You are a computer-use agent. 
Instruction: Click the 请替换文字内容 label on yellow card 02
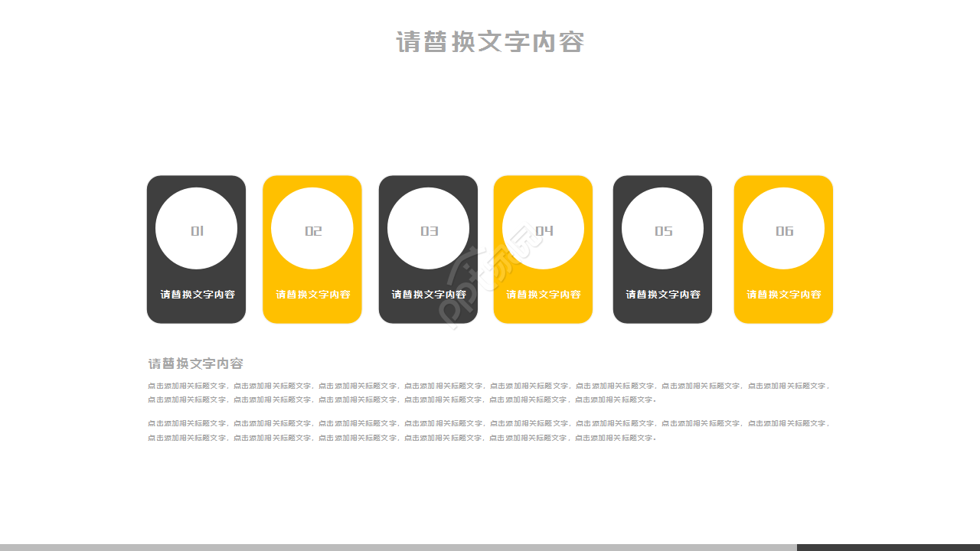point(312,294)
